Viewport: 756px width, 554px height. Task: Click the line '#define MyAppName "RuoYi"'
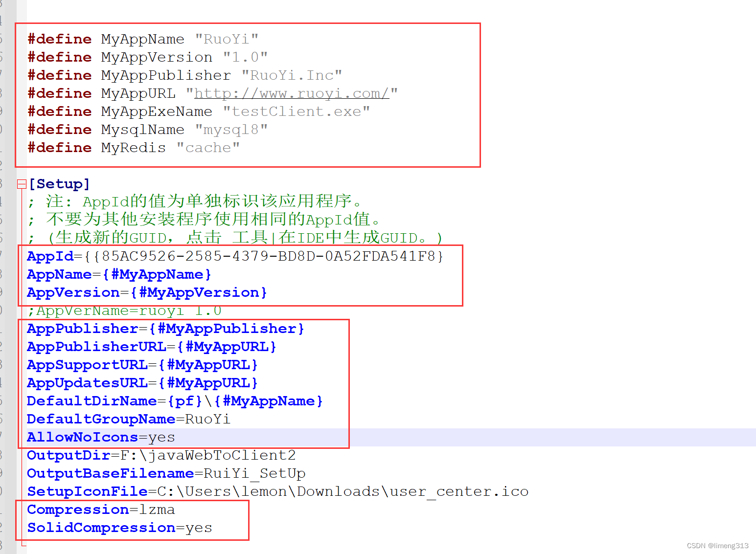[x=143, y=39]
